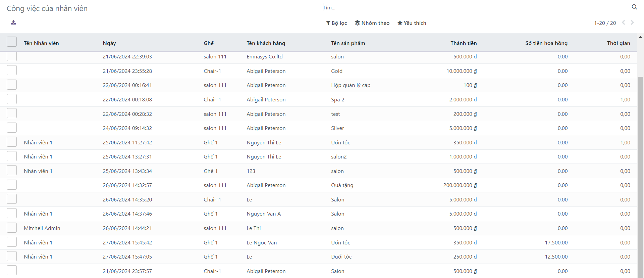
Task: Select checkbox for the Gold product row
Action: tap(12, 71)
